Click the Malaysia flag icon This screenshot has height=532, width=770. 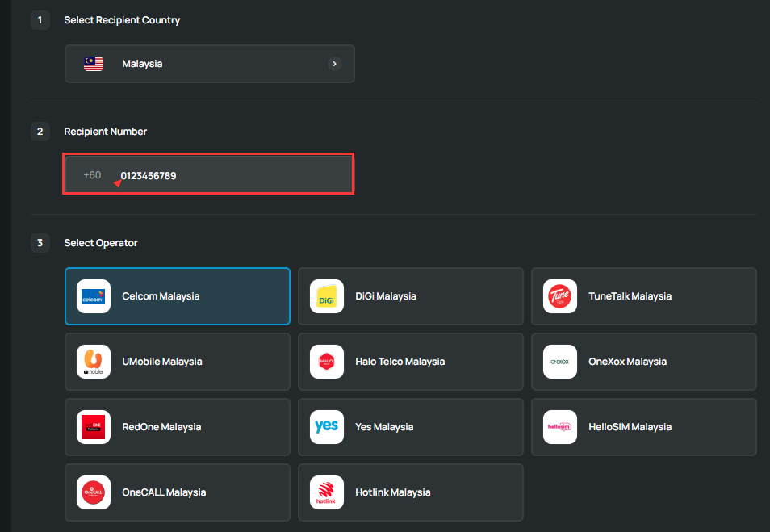click(94, 64)
